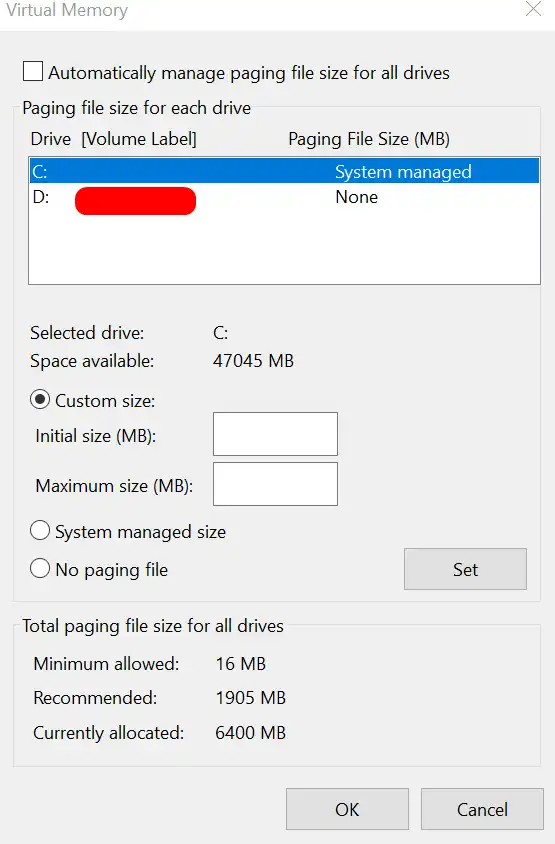
Task: Close the Virtual Memory dialog window
Action: point(533,9)
